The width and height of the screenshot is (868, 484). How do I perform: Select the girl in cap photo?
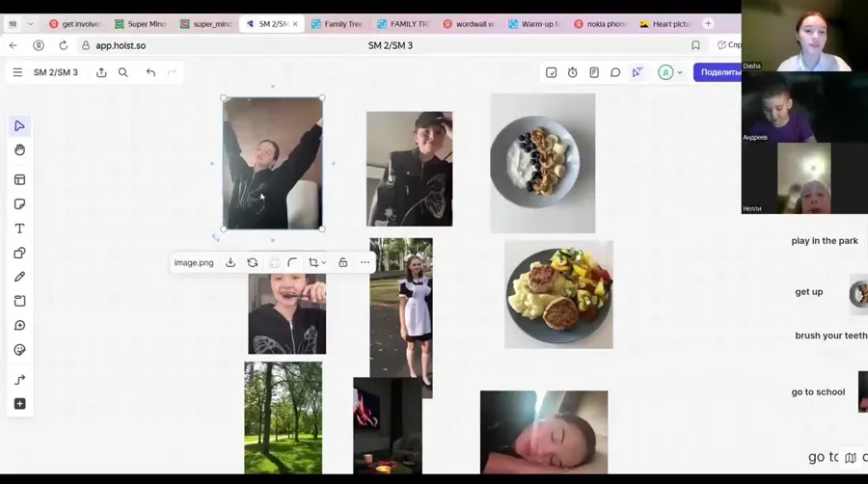409,169
